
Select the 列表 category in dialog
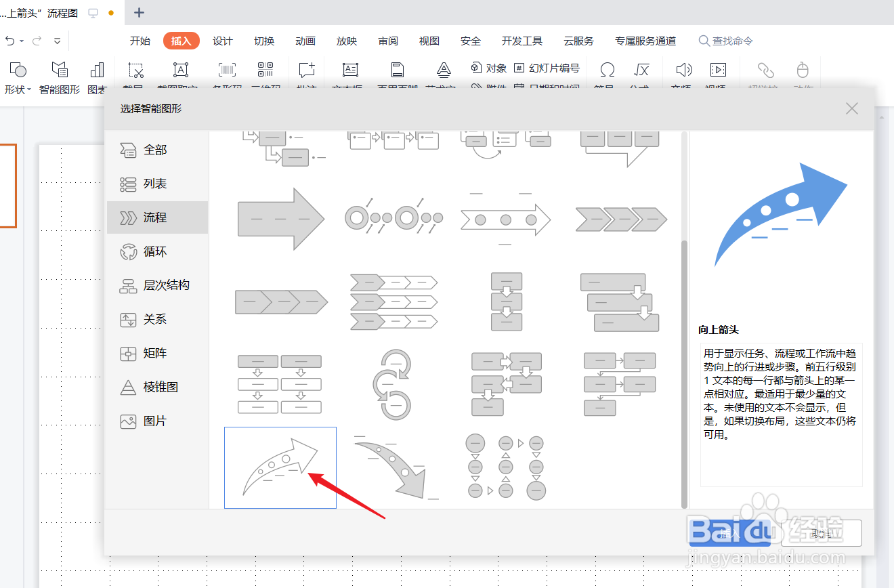[157, 184]
